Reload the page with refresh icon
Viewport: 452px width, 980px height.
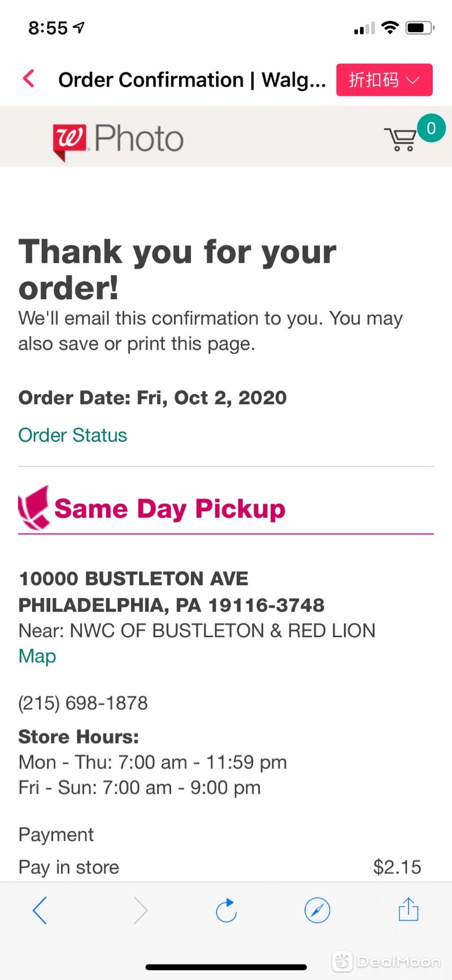(226, 910)
